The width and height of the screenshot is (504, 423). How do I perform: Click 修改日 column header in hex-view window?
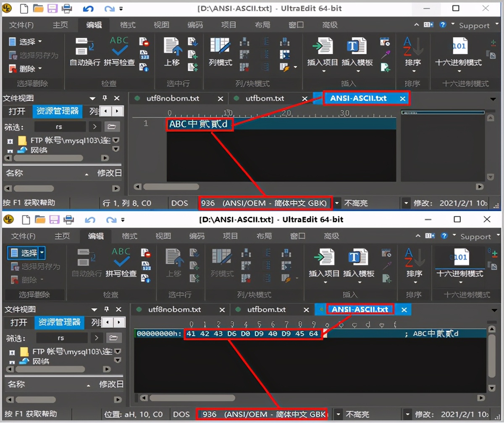[x=111, y=384]
